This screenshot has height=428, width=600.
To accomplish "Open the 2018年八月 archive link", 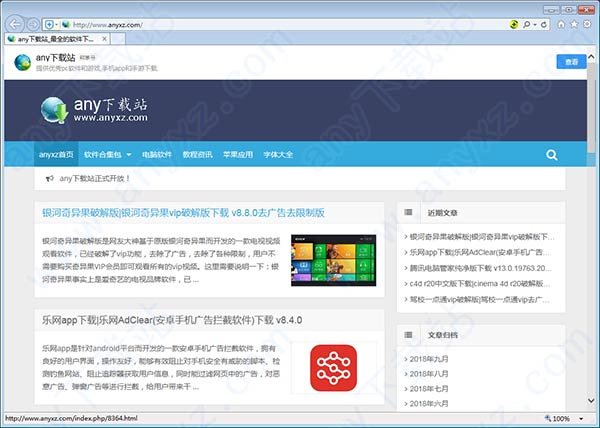I will point(429,374).
